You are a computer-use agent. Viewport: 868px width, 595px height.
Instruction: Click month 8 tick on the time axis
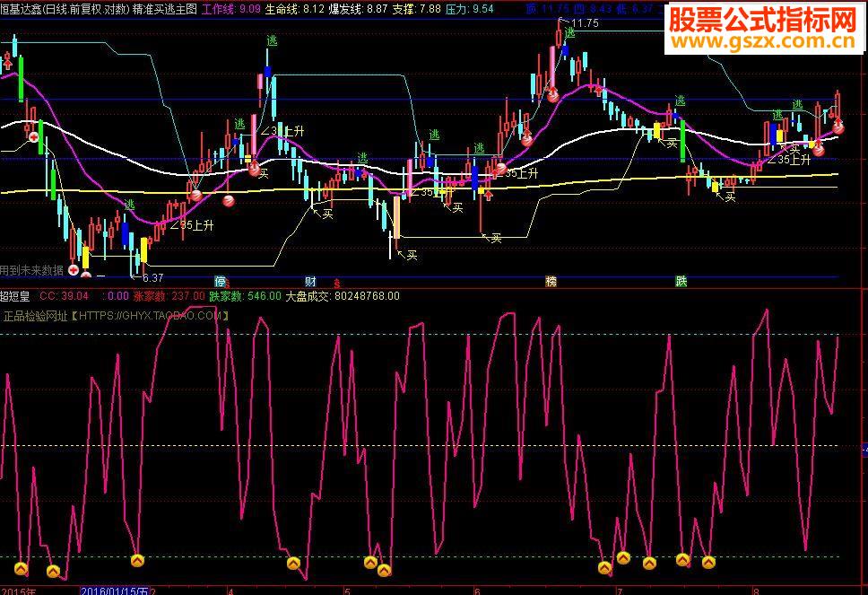tap(756, 591)
